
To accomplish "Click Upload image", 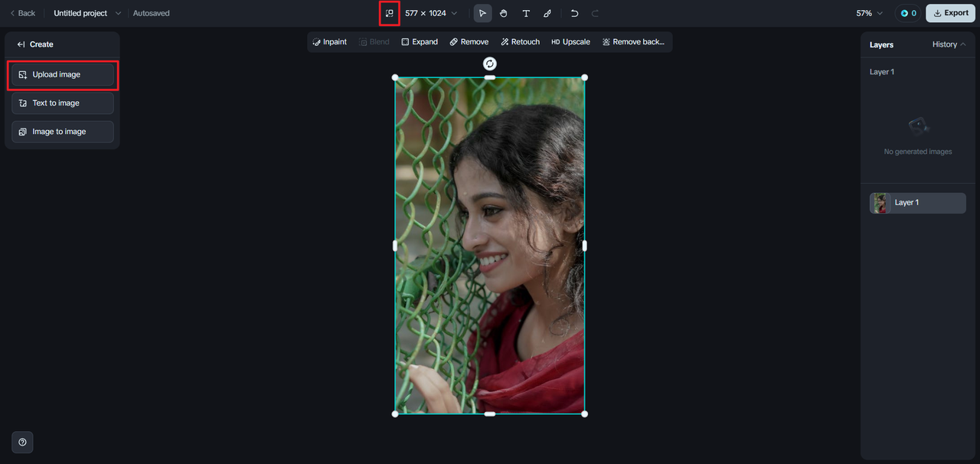I will 63,74.
